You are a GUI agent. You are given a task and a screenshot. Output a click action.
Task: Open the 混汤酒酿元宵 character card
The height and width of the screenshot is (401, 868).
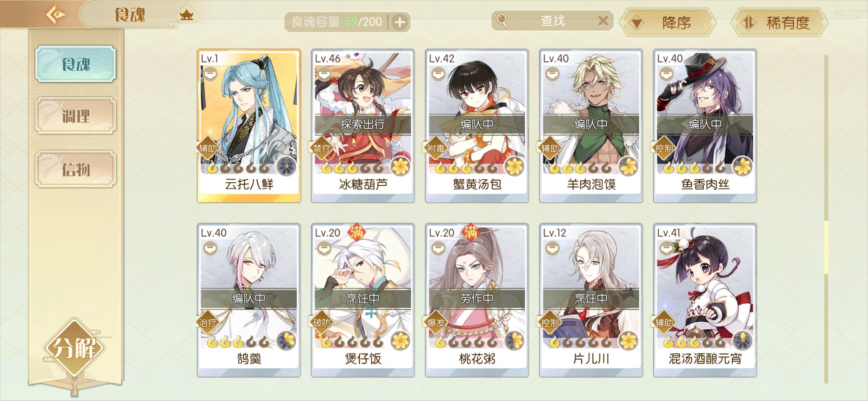click(705, 300)
